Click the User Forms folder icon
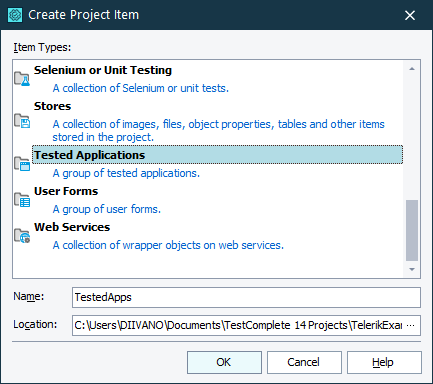Image resolution: width=433 pixels, height=384 pixels. [x=22, y=200]
